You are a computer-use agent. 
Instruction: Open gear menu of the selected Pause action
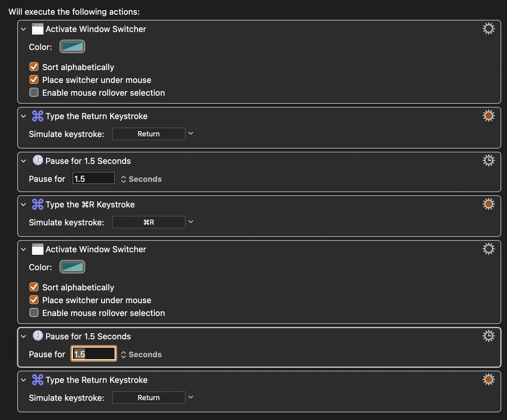coord(488,336)
